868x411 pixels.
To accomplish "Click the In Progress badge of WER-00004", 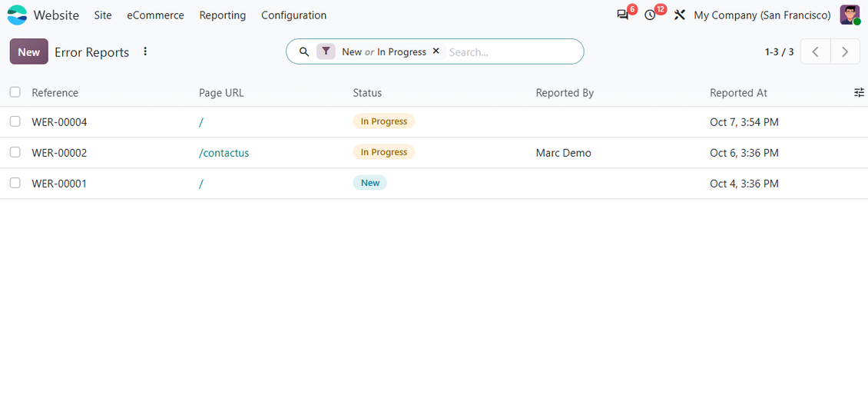I will tap(383, 121).
